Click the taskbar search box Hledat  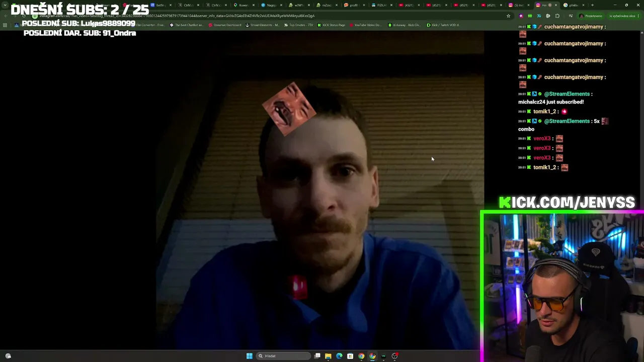click(283, 356)
